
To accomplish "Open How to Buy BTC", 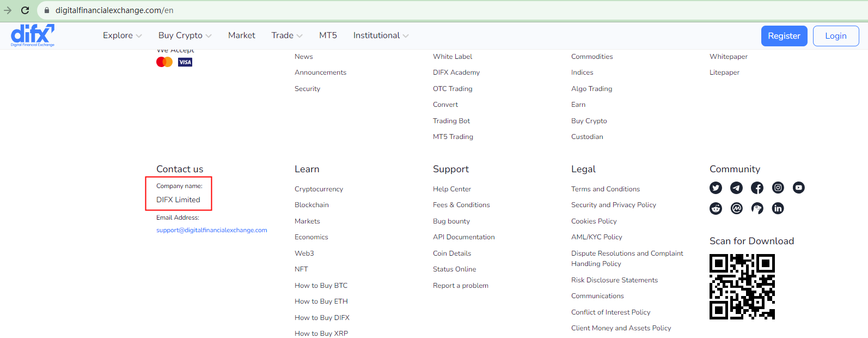I will pyautogui.click(x=321, y=286).
